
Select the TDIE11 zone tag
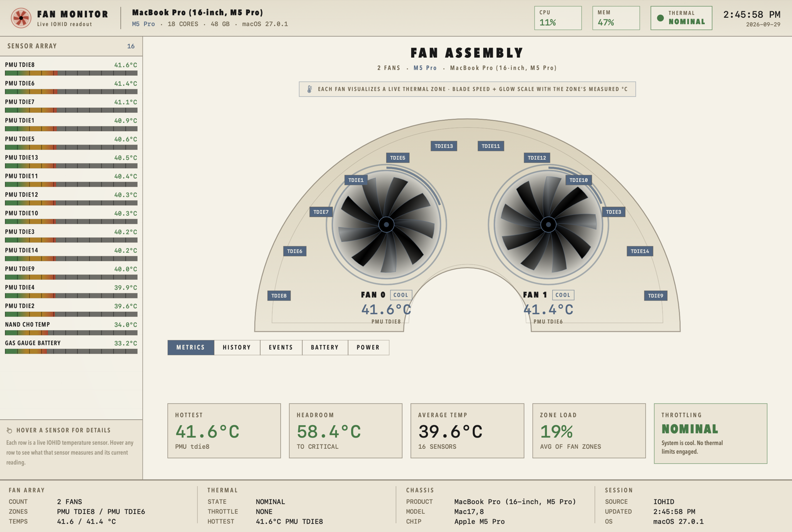[x=491, y=146]
